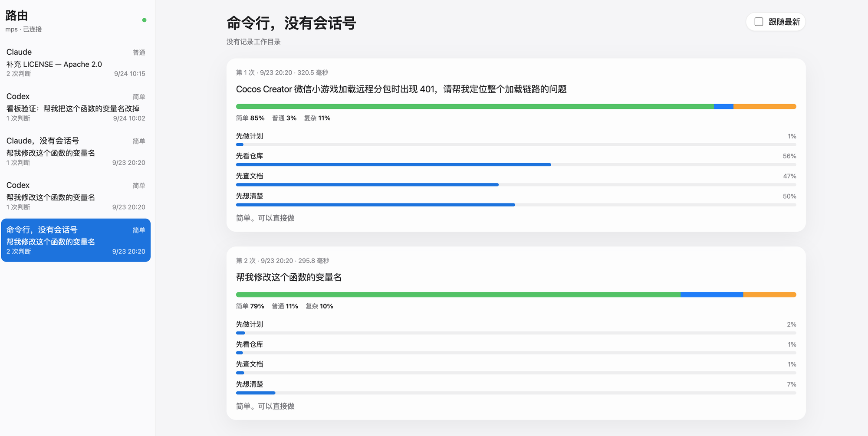Click the 50% 先想清楚 progress bar
Image resolution: width=868 pixels, height=436 pixels.
[516, 205]
